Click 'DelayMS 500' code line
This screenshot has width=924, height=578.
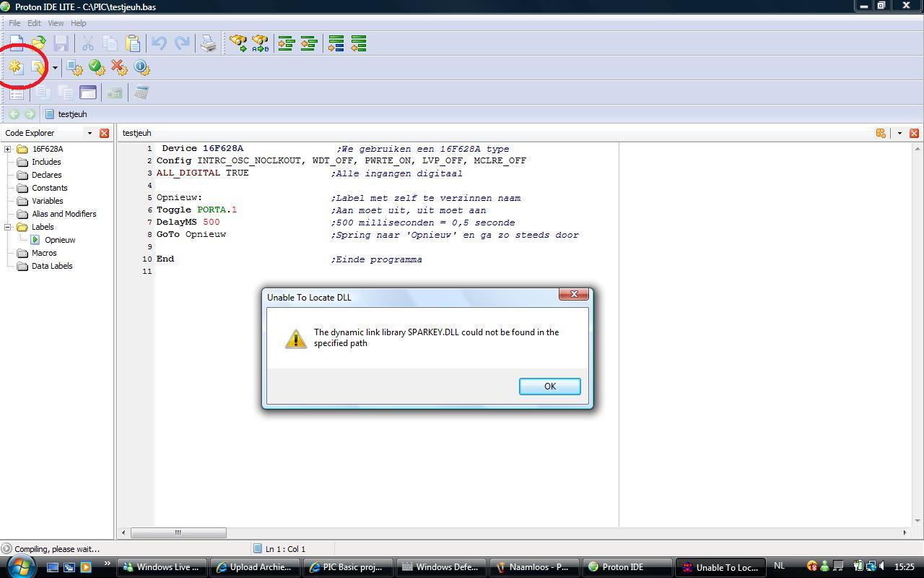click(188, 223)
